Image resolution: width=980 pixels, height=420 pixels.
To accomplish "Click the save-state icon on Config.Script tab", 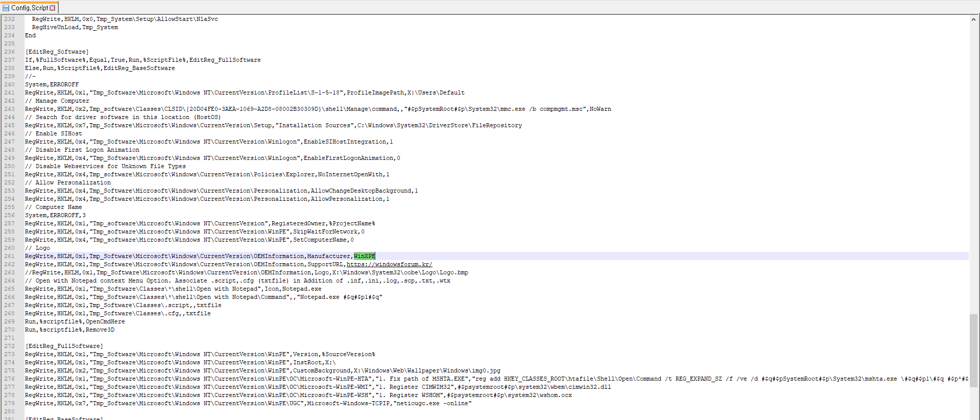I will click(x=6, y=8).
